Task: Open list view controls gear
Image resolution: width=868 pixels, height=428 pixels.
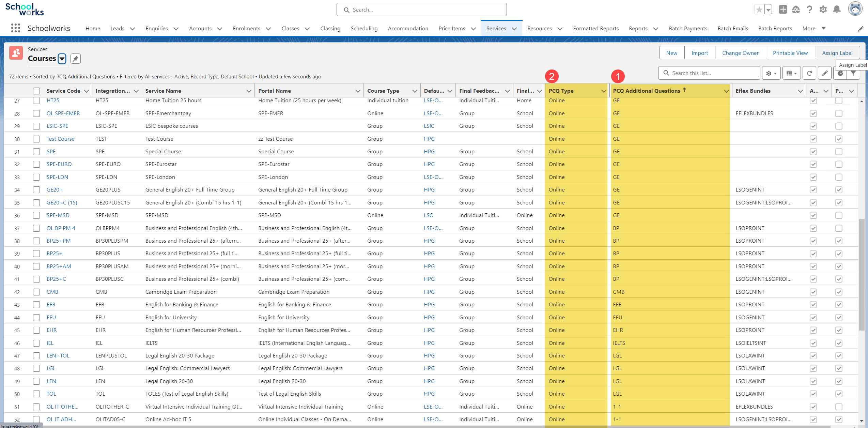Action: [771, 73]
